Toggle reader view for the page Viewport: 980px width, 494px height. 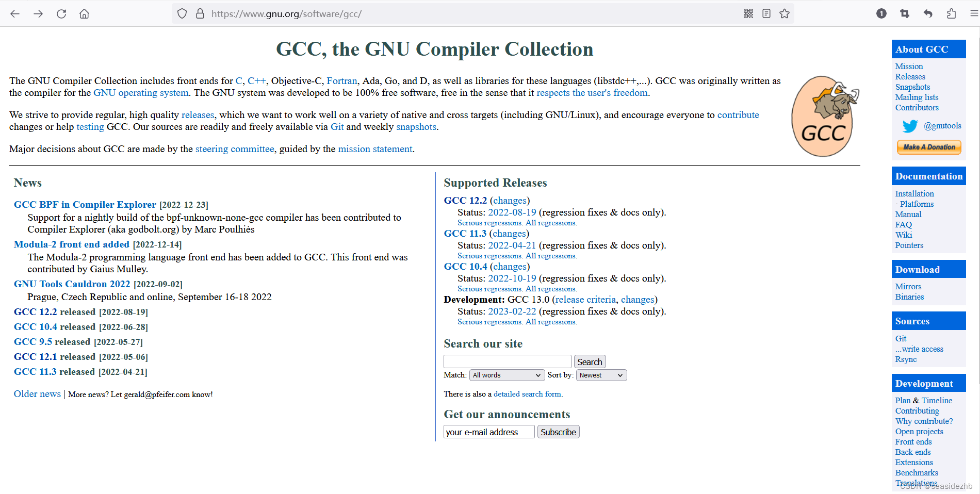[x=766, y=13]
